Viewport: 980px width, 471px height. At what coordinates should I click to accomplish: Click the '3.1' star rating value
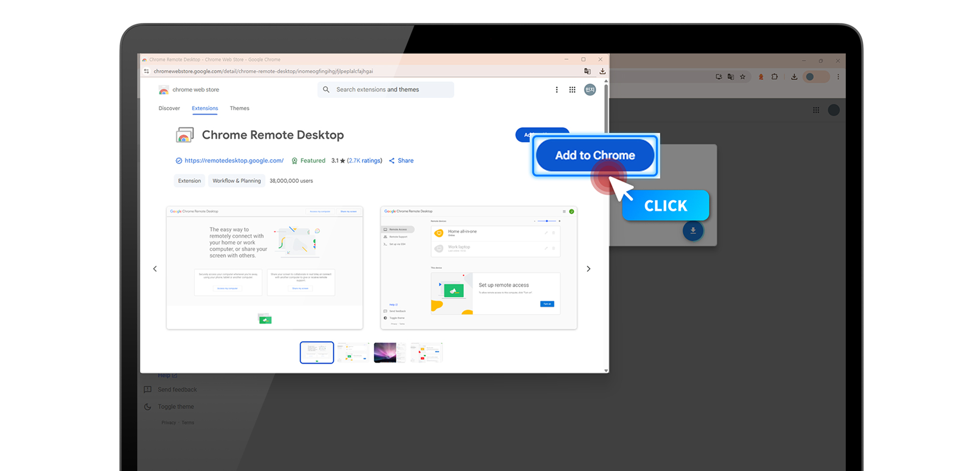click(335, 160)
